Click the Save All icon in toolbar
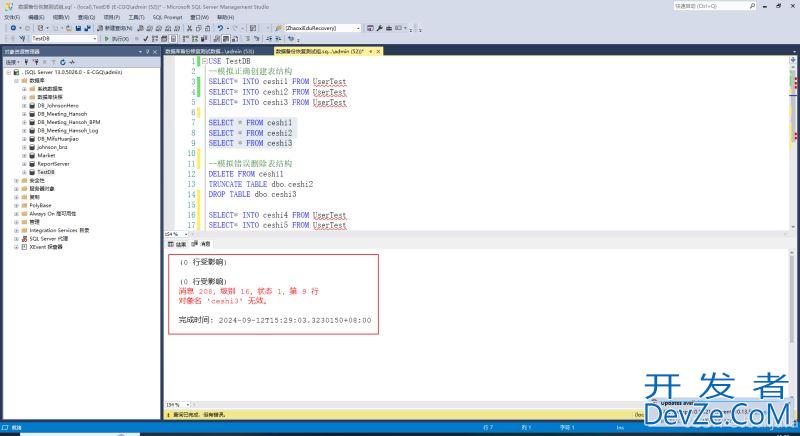 (x=88, y=28)
